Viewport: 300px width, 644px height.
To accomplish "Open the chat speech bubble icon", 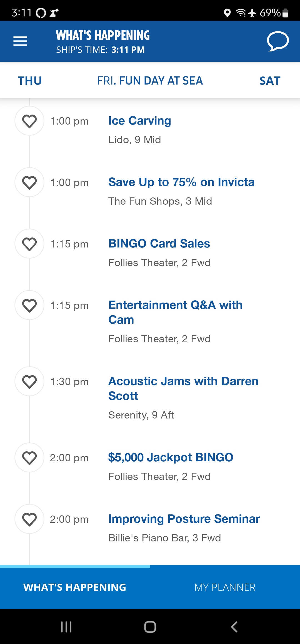I will point(278,41).
